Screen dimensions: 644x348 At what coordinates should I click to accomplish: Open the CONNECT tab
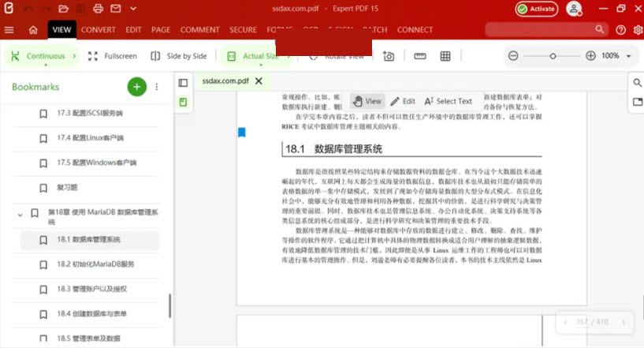[x=415, y=30]
